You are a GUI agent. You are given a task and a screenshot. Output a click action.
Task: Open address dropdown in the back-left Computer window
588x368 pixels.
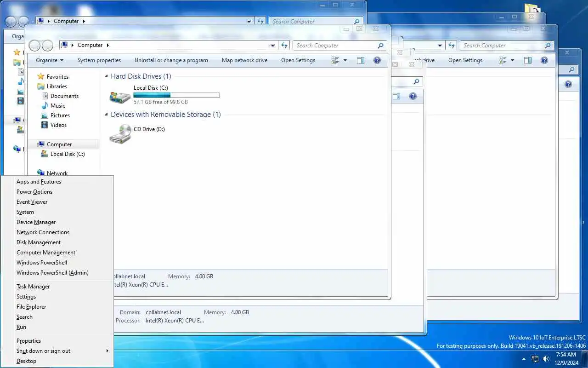[x=249, y=21]
